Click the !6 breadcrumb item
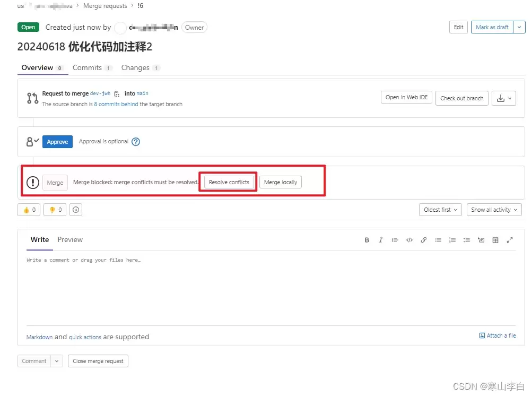The width and height of the screenshot is (532, 396). click(141, 6)
